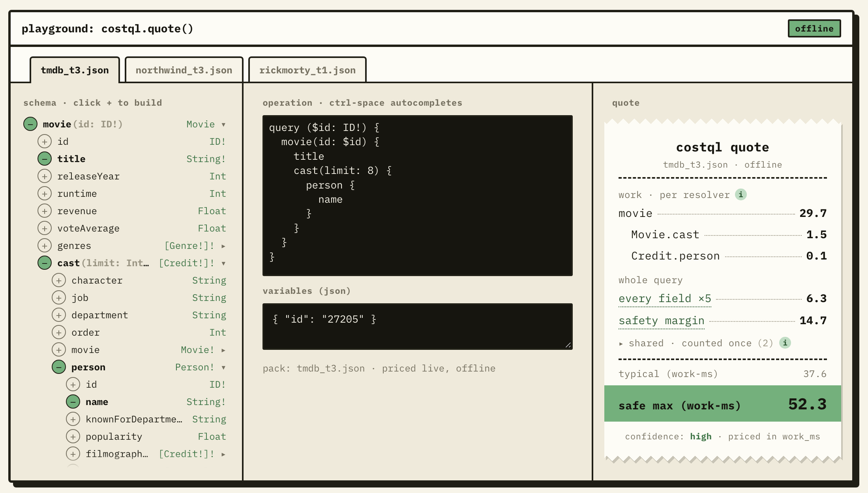Select the movie work value 29.7

click(813, 213)
